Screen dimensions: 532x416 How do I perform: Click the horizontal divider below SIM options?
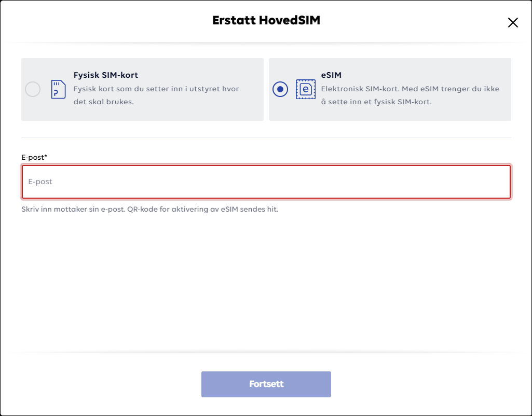click(x=266, y=137)
